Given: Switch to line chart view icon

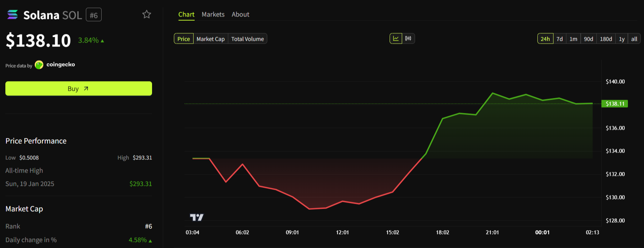Looking at the screenshot, I should click(x=396, y=39).
